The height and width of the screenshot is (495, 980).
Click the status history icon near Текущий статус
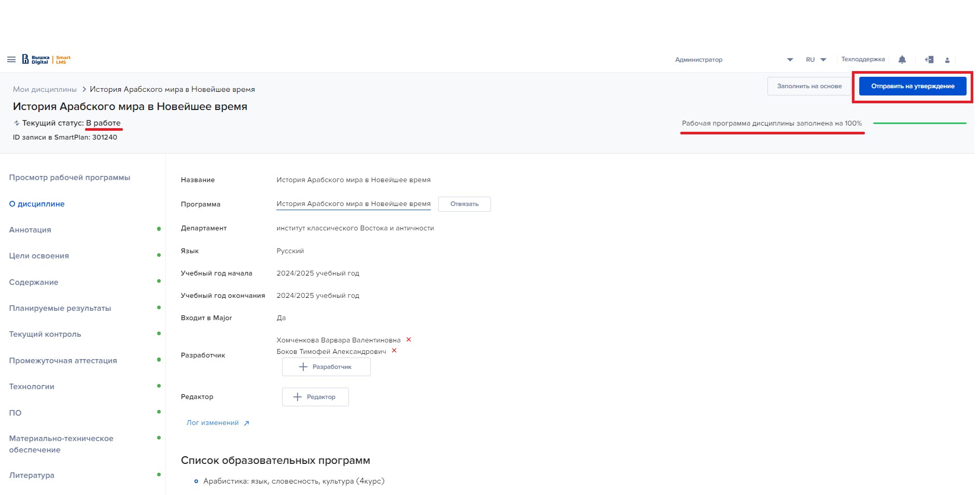coord(17,123)
